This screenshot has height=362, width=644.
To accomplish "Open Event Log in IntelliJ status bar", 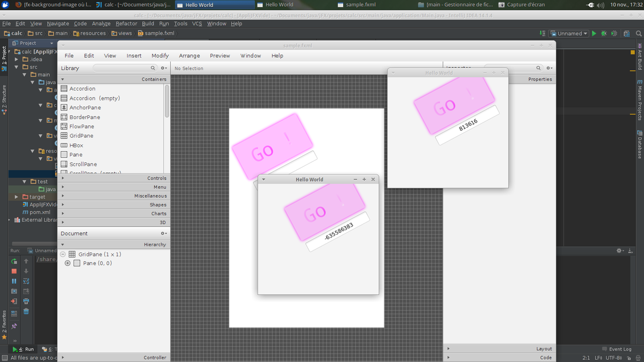I will tap(617, 349).
